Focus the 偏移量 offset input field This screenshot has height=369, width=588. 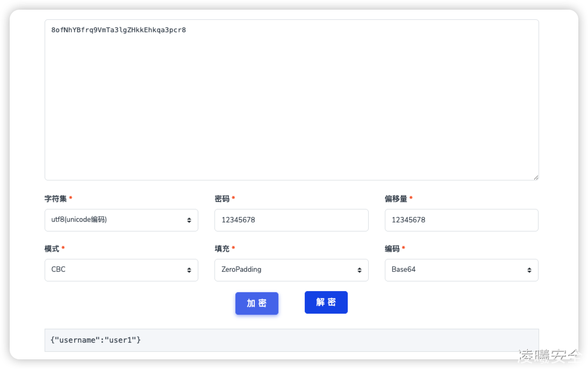tap(461, 220)
